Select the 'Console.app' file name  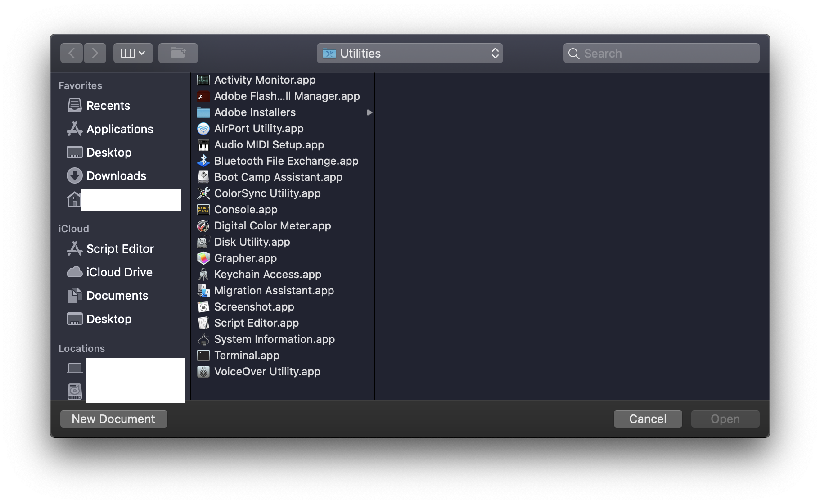coord(246,210)
